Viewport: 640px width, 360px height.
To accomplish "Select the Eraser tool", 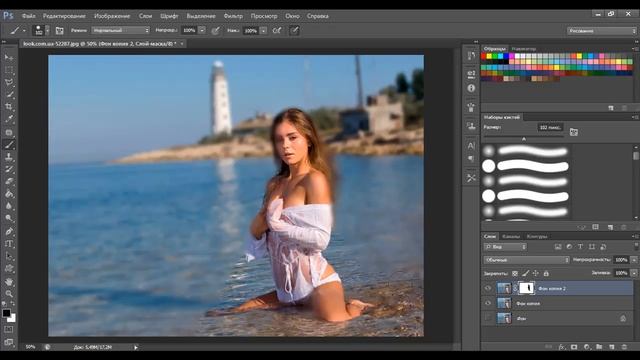I will (9, 182).
